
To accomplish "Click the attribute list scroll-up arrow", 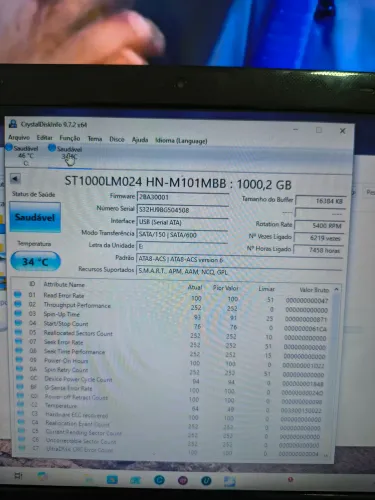I will (336, 289).
